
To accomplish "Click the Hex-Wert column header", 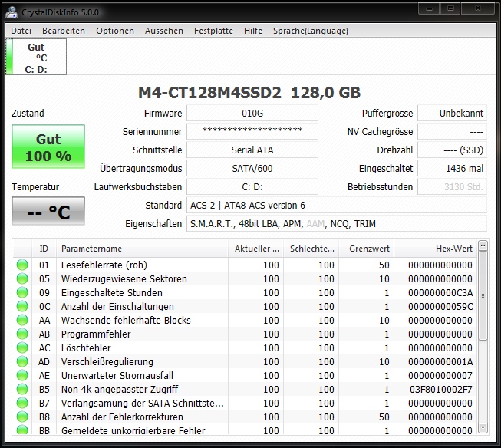I will (x=436, y=249).
